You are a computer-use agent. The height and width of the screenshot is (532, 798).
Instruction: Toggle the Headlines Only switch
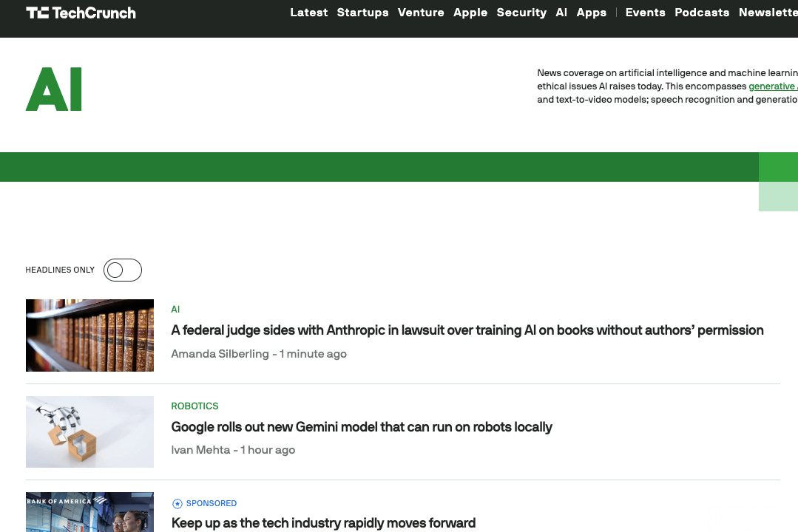pyautogui.click(x=123, y=270)
